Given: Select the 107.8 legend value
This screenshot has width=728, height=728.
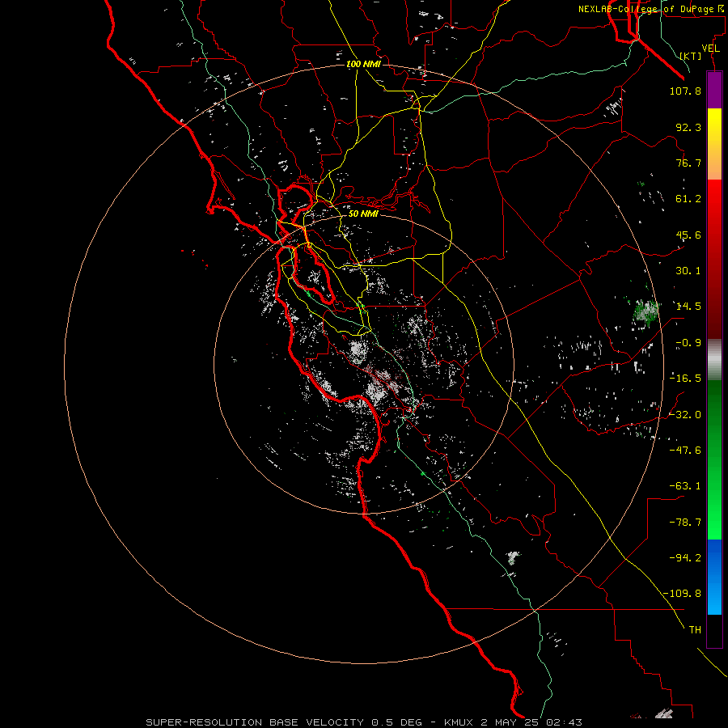Looking at the screenshot, I should click(x=685, y=91).
